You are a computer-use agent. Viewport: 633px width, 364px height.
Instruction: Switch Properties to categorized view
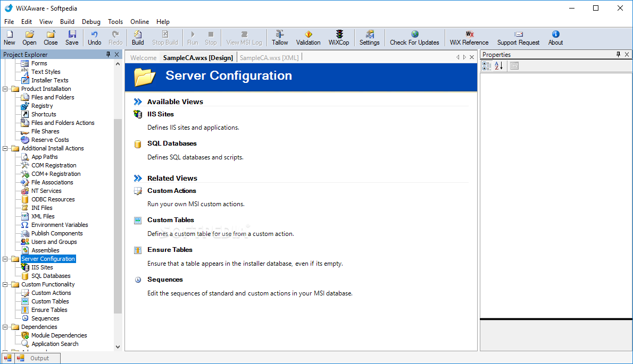click(487, 66)
